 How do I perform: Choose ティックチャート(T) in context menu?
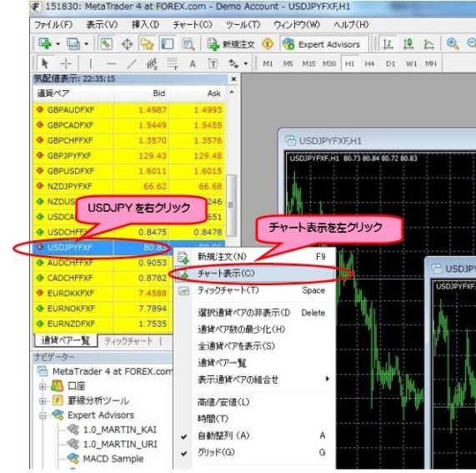coord(255,290)
